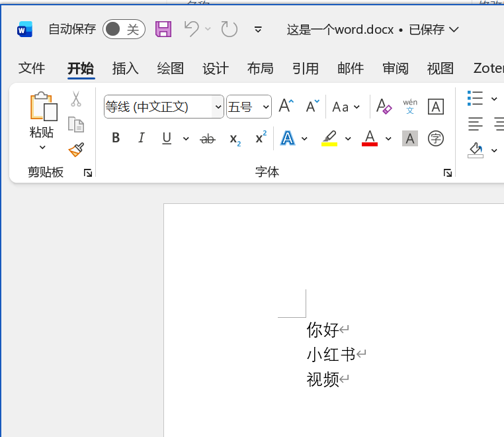Click the Cut scissors icon
This screenshot has width=504, height=437.
tap(76, 99)
